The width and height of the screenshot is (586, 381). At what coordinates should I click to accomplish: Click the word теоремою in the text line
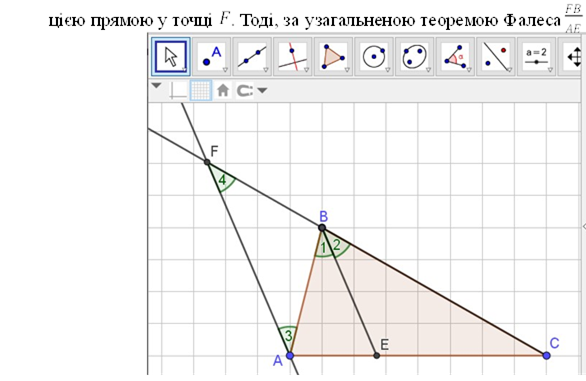[x=460, y=21]
